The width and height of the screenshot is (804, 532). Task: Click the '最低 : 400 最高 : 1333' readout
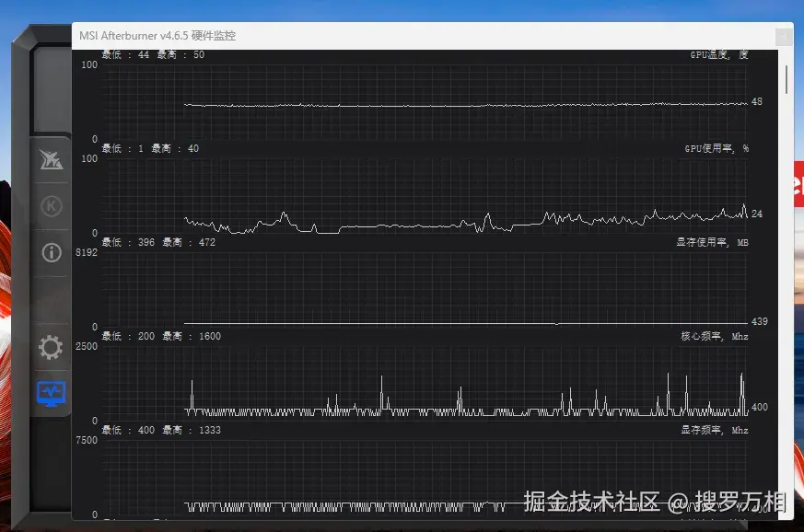[161, 430]
